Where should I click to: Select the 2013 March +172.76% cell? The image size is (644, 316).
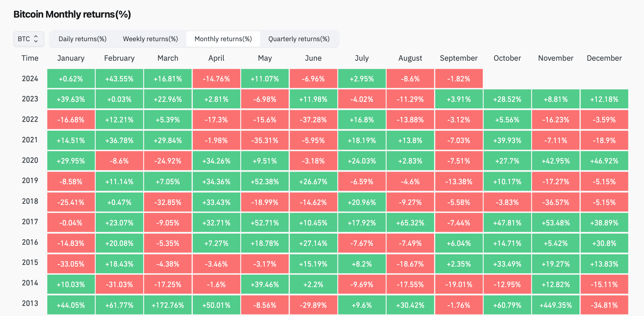pyautogui.click(x=168, y=305)
